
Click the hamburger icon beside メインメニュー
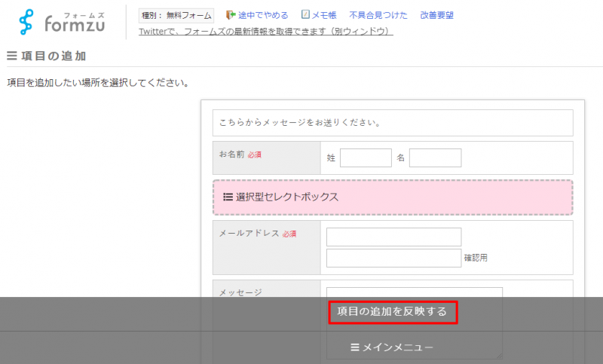click(x=355, y=347)
